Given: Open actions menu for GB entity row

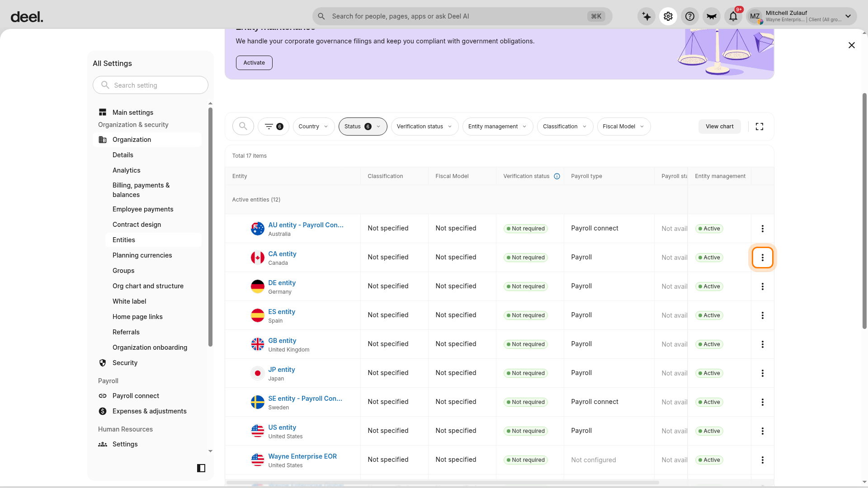Looking at the screenshot, I should click(x=763, y=344).
